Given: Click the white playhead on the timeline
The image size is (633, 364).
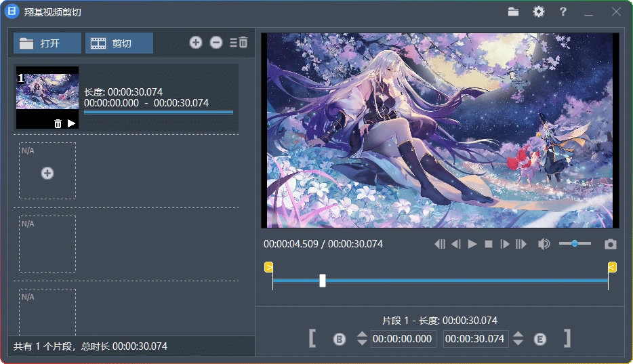Looking at the screenshot, I should pos(323,281).
